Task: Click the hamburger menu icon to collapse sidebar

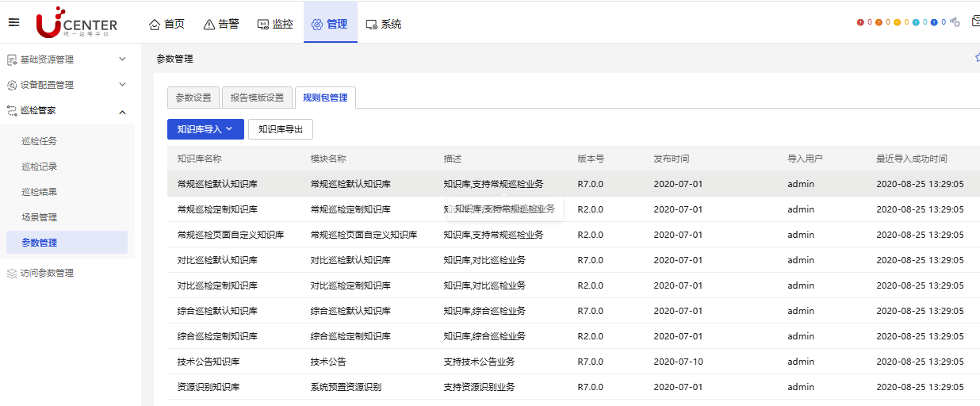Action: [x=13, y=22]
